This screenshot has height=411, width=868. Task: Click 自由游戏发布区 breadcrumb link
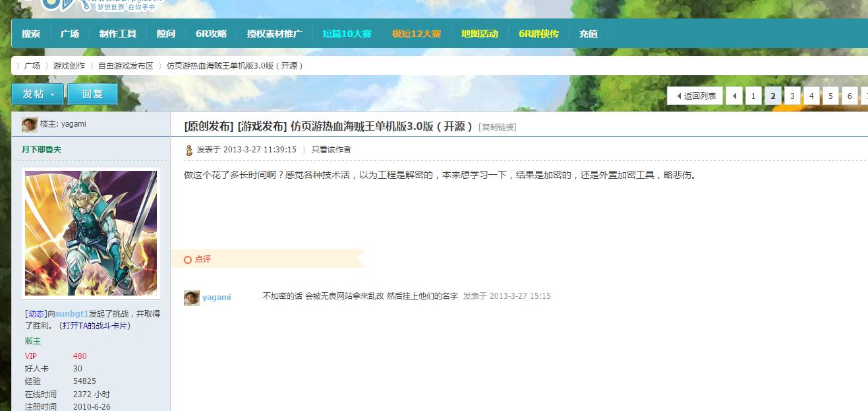pyautogui.click(x=126, y=66)
